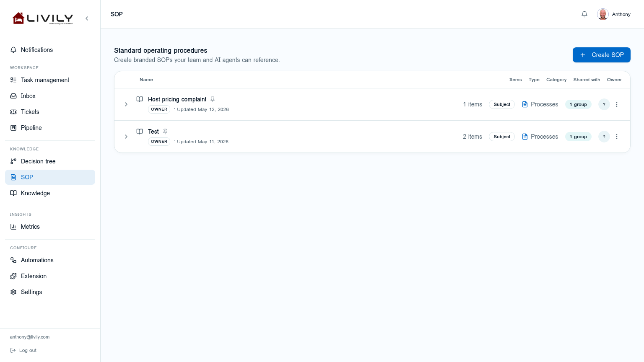Create a new SOP
The width and height of the screenshot is (644, 362).
pyautogui.click(x=602, y=55)
